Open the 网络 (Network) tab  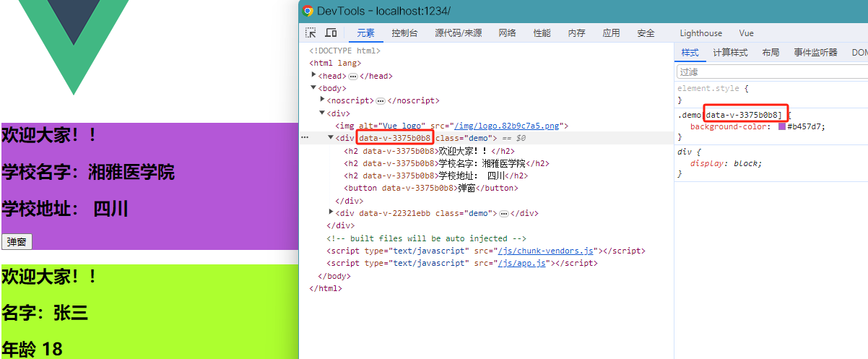[x=507, y=33]
